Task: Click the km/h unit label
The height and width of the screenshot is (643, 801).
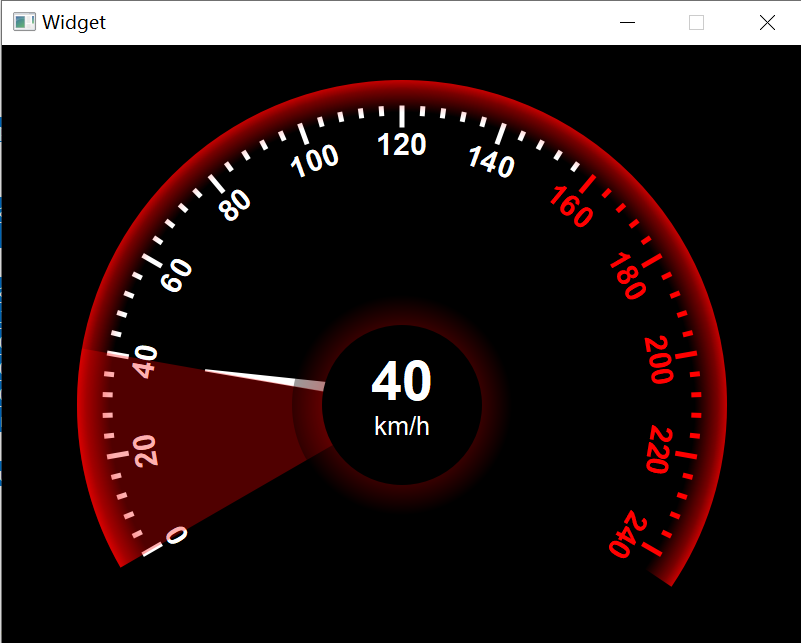Action: click(402, 426)
